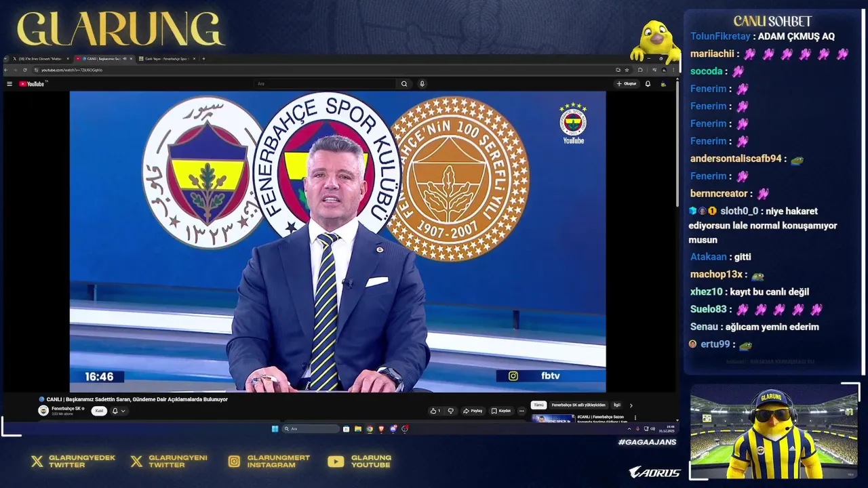This screenshot has width=868, height=488.
Task: Click the video title text
Action: [x=136, y=399]
